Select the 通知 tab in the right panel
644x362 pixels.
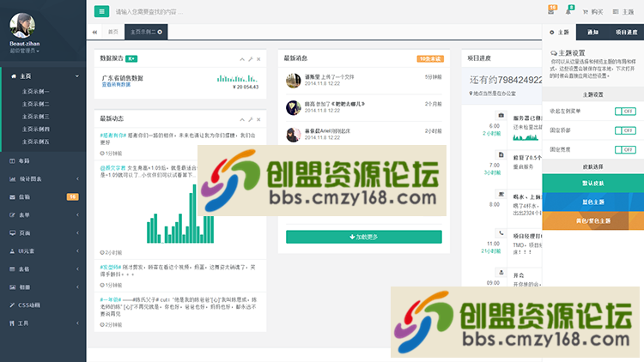click(592, 32)
